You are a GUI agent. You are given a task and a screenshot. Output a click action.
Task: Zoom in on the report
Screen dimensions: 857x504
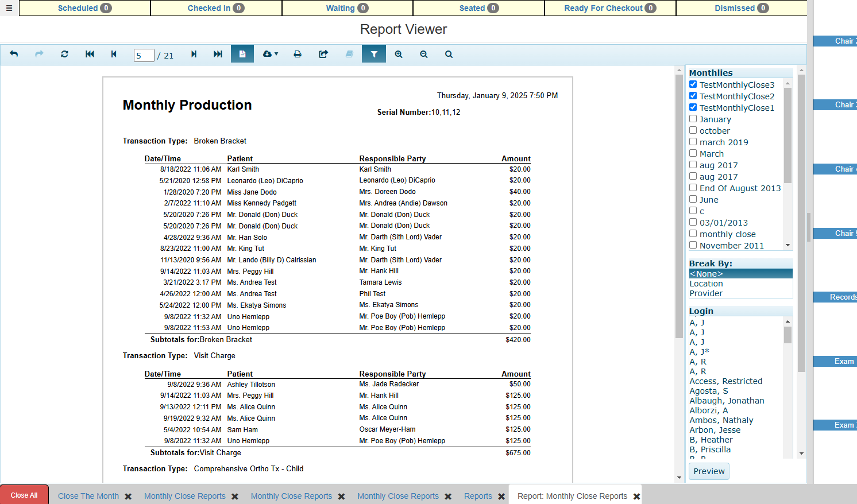tap(399, 54)
